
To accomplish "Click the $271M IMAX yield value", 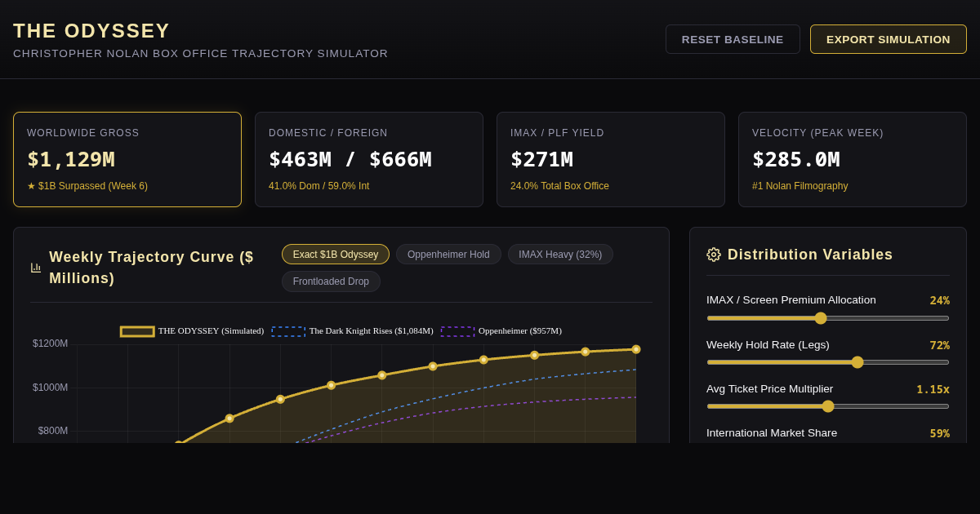I will pos(542,159).
